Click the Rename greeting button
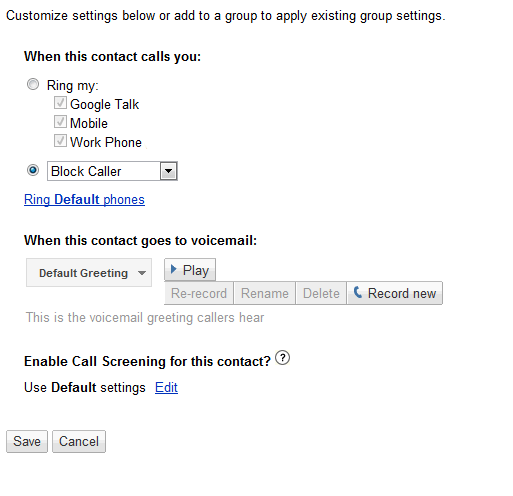The height and width of the screenshot is (496, 513). point(265,293)
